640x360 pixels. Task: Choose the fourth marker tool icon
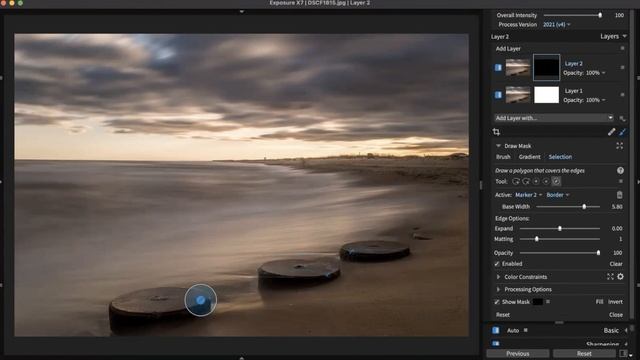tap(546, 181)
